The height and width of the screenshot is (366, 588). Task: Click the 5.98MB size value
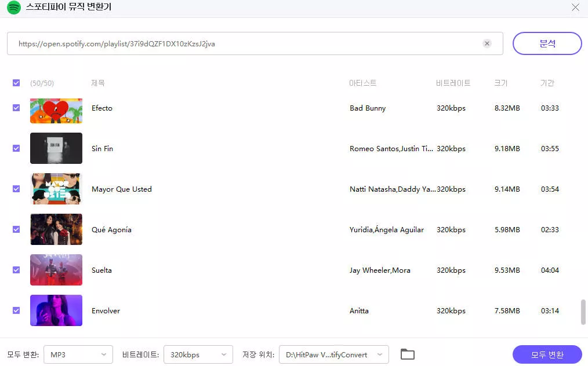pos(507,229)
